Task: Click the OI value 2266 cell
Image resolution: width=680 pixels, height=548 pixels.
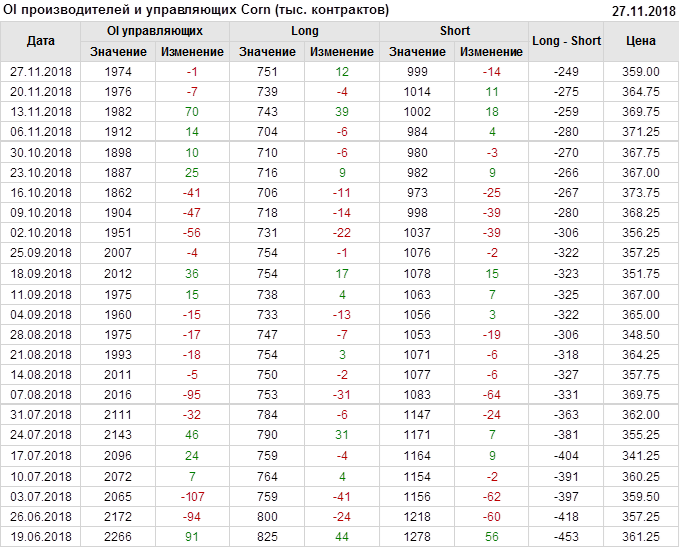Action: click(x=118, y=538)
